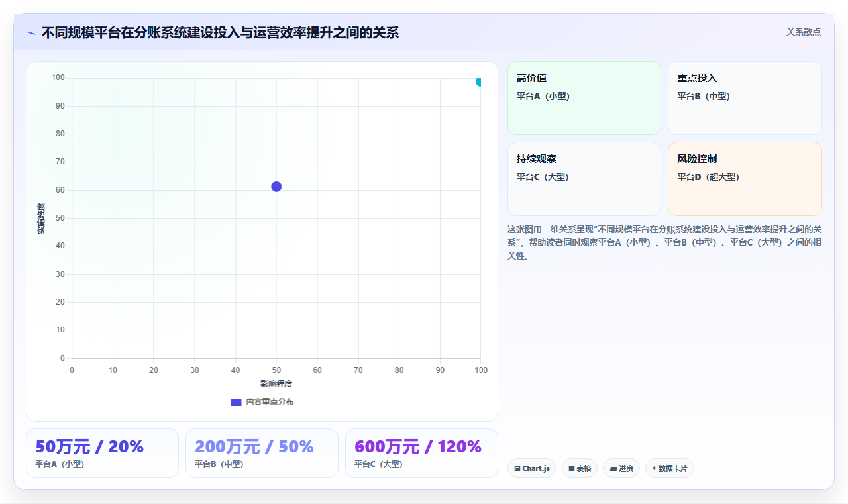848x504 pixels.
Task: Click the teal scatter point at the top right corner
Action: click(480, 81)
